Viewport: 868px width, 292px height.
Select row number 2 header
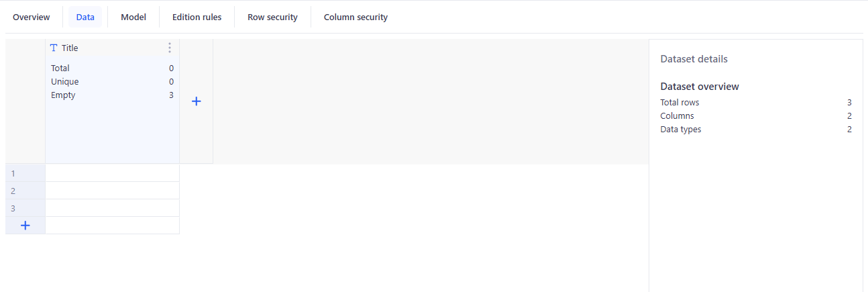25,191
